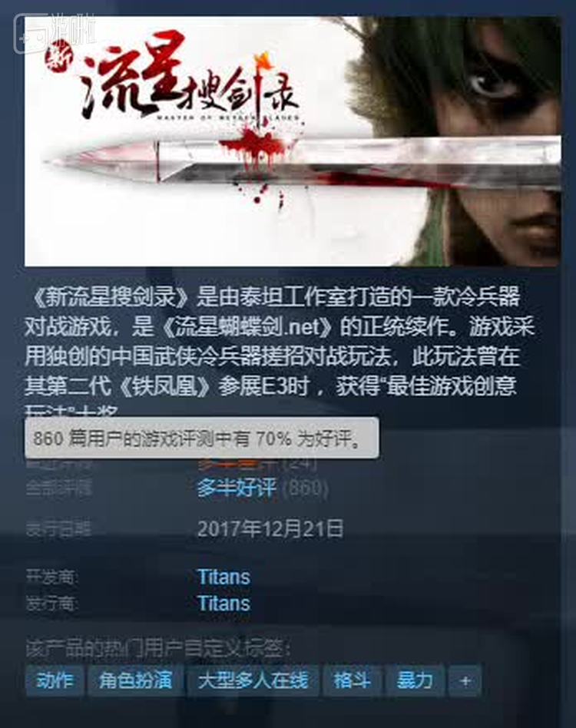Click 多半好评 all reviews summary

[x=237, y=488]
